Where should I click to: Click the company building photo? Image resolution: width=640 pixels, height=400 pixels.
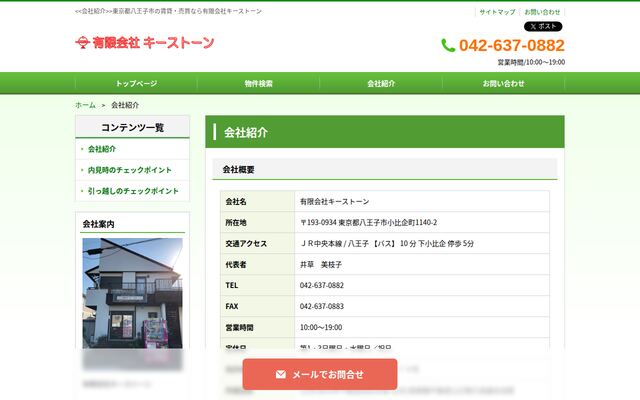click(x=133, y=293)
